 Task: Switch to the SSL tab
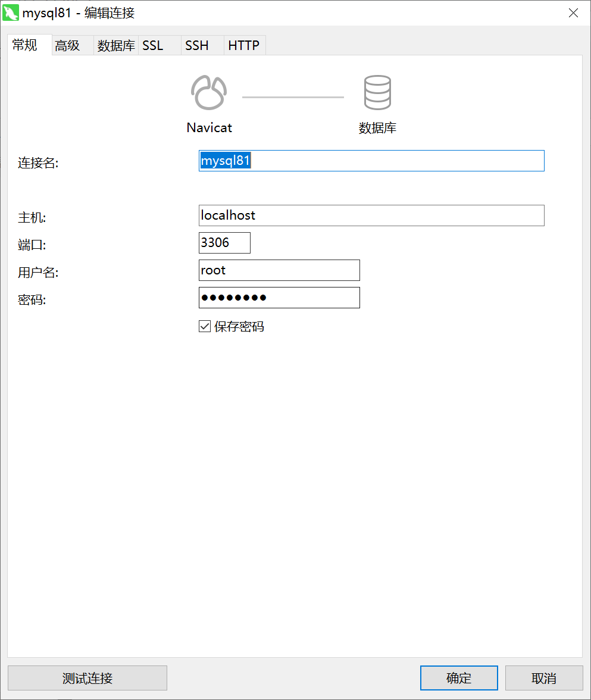160,45
